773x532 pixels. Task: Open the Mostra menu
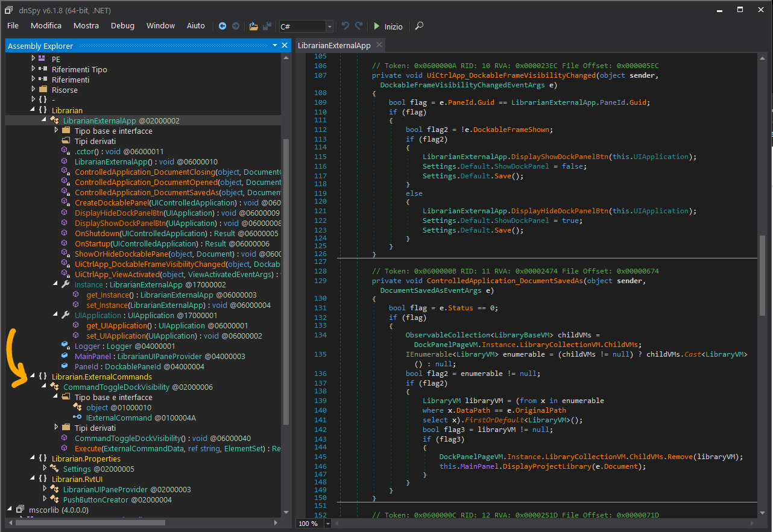point(86,26)
